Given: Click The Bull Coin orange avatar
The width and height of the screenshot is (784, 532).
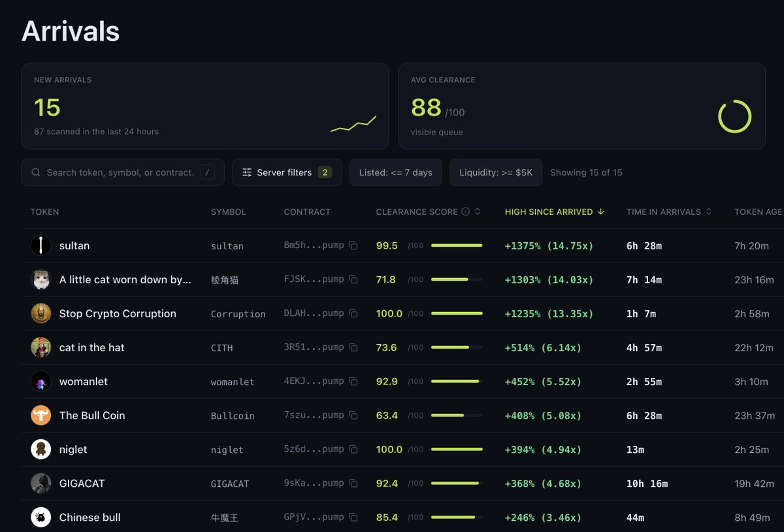Looking at the screenshot, I should click(x=41, y=415).
